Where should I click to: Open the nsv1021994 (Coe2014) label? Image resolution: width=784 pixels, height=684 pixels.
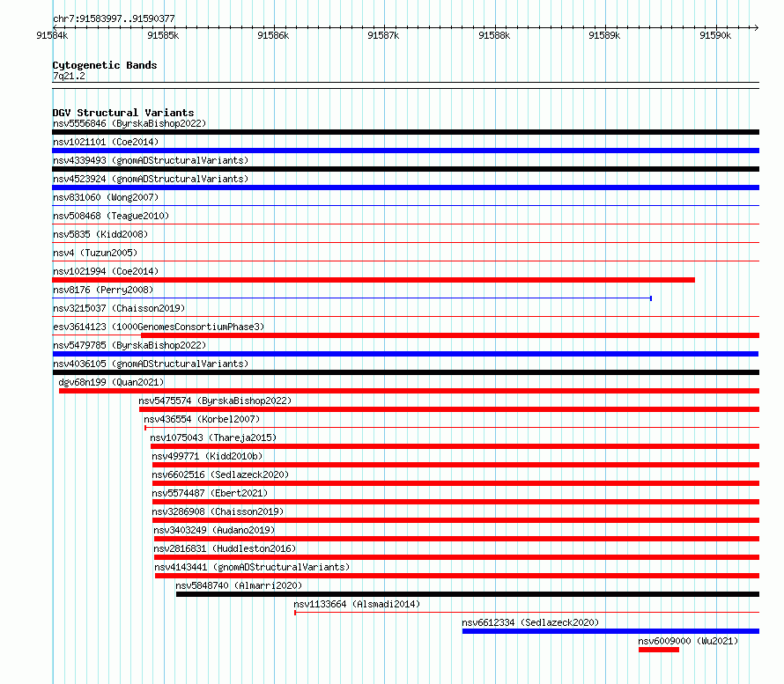click(x=106, y=271)
